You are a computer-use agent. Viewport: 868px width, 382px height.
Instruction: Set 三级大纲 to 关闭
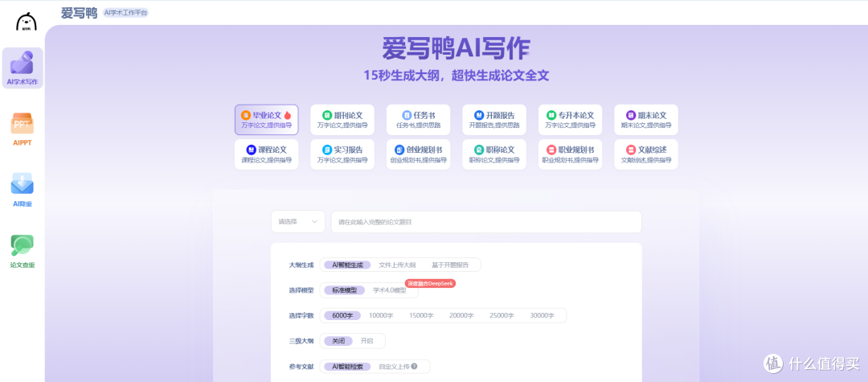(x=338, y=340)
